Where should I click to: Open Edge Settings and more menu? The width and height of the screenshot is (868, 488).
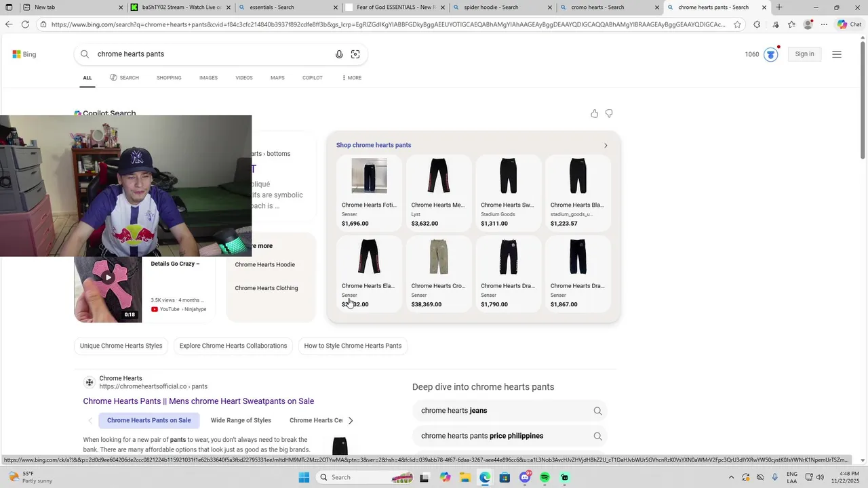824,24
